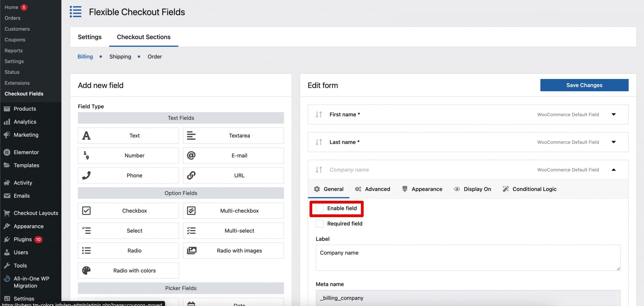Screen dimensions: 644x306
Task: Click the sort arrows handle for First name
Action: click(x=319, y=114)
